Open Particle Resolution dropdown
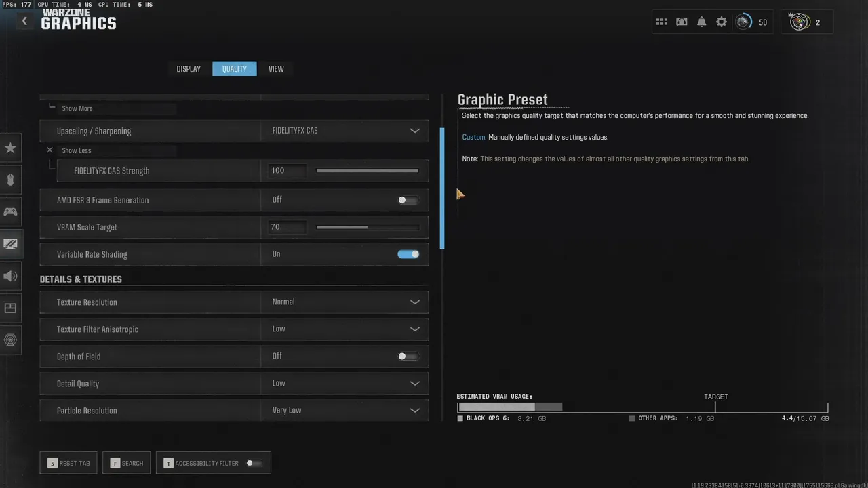This screenshot has width=868, height=488. tap(344, 410)
